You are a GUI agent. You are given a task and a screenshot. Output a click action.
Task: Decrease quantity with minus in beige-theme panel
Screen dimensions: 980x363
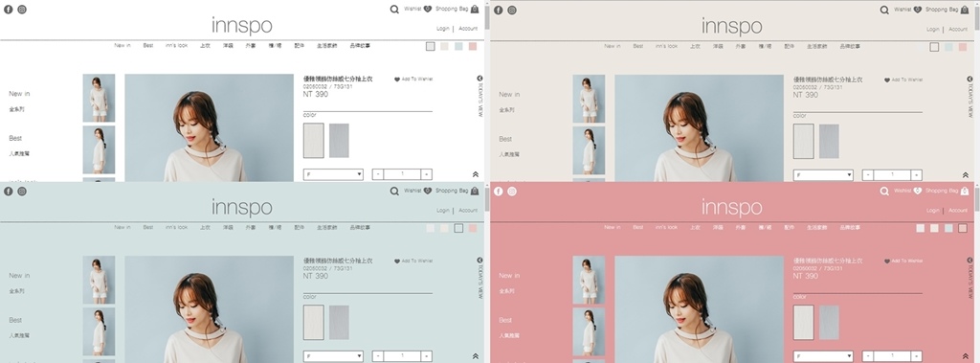(x=868, y=175)
